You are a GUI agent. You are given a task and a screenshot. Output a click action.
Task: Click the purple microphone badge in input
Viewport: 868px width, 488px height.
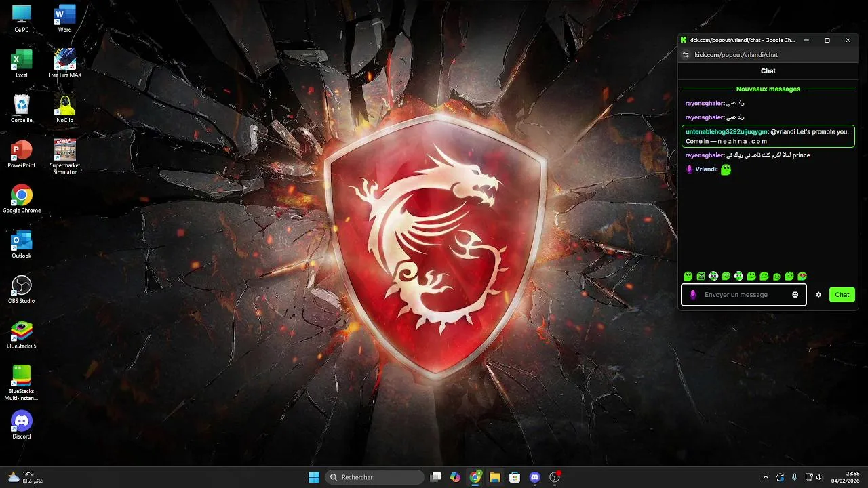point(692,295)
